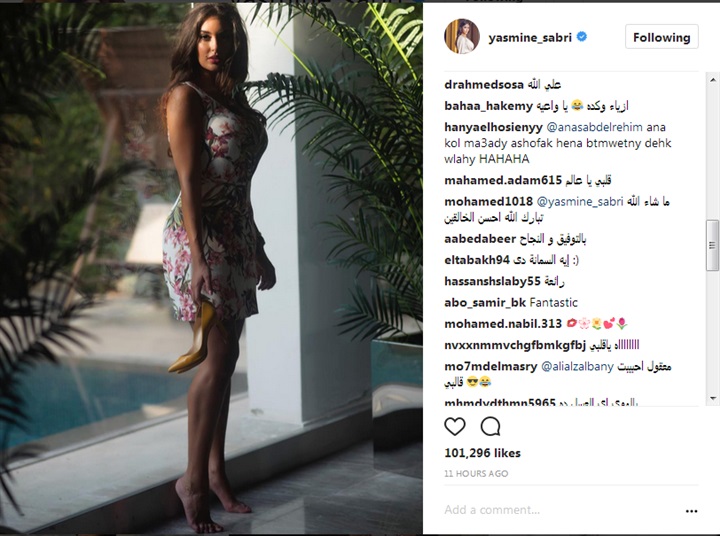Image resolution: width=720 pixels, height=536 pixels.
Task: Open the @alialzalbany mention link
Action: 577,367
